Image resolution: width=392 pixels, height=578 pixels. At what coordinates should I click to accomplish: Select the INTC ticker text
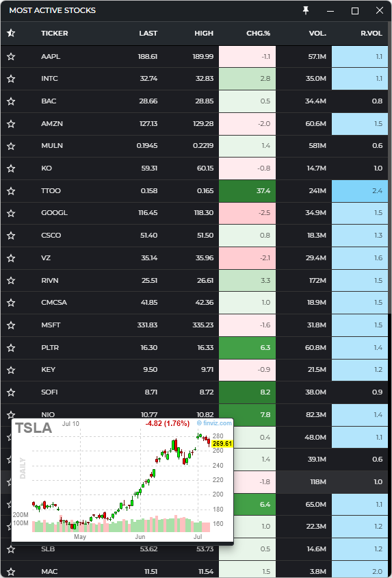(x=49, y=79)
